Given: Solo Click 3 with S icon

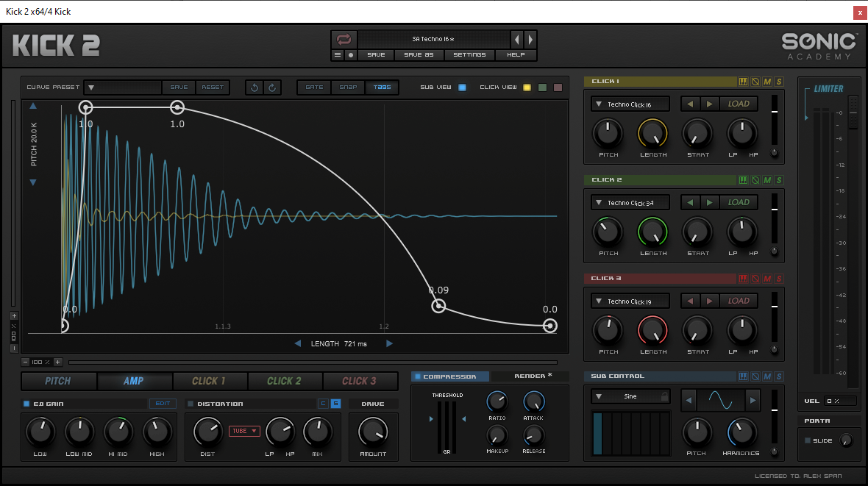Looking at the screenshot, I should coord(779,279).
